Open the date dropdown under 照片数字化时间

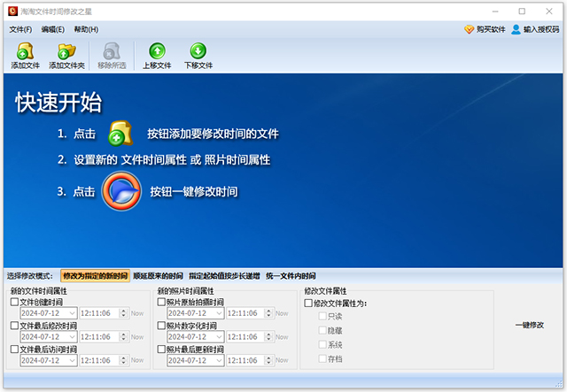pos(217,337)
